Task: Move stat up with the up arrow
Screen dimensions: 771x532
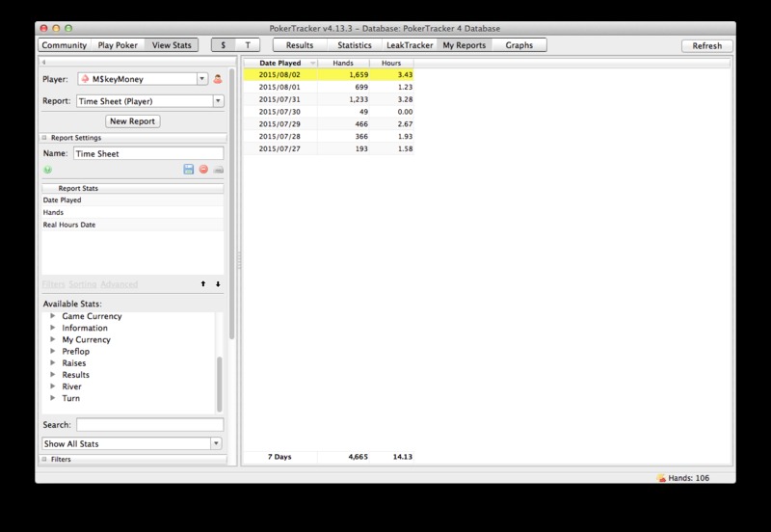Action: tap(203, 283)
